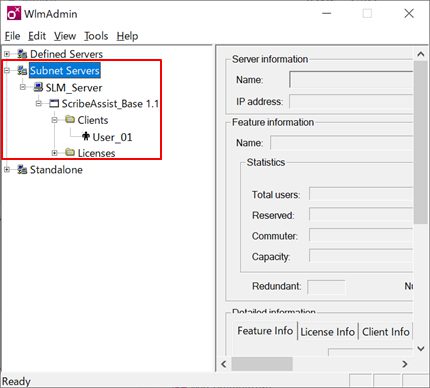Select the Clients tree label
The image size is (430, 388).
tap(93, 120)
